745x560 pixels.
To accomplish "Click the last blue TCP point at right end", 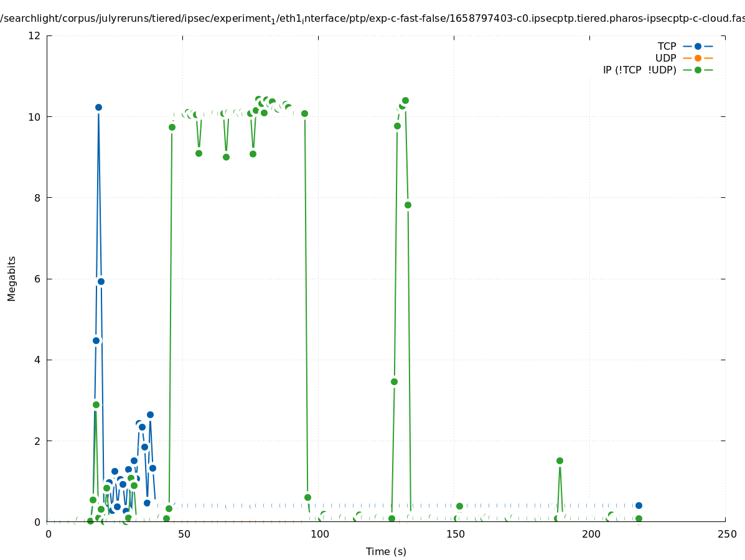I will tap(639, 506).
